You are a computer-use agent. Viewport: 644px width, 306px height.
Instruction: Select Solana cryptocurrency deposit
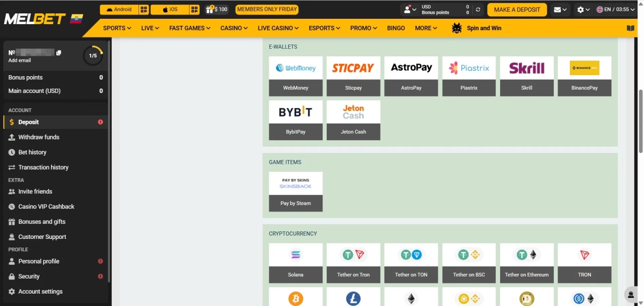(296, 263)
